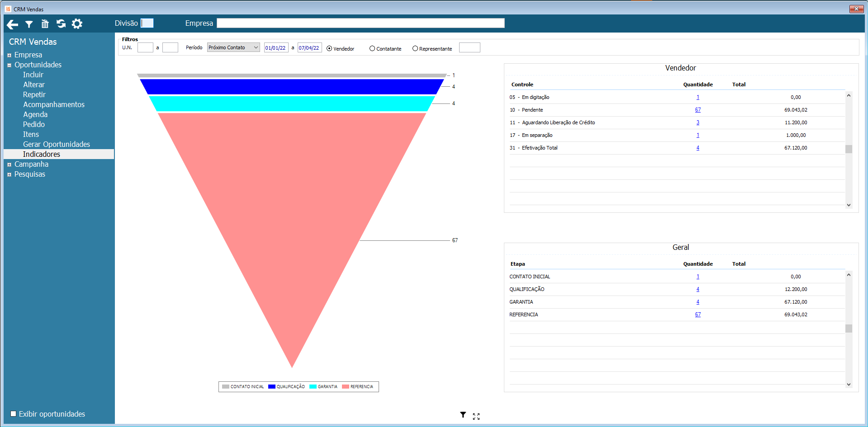Click the end date field 07/04/22

pos(309,47)
